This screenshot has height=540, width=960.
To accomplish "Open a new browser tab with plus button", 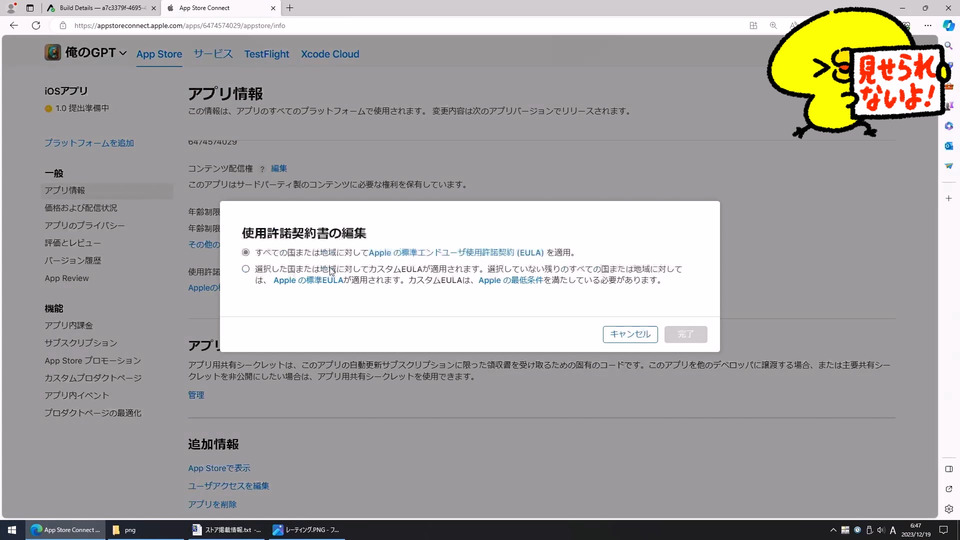I will coord(290,8).
